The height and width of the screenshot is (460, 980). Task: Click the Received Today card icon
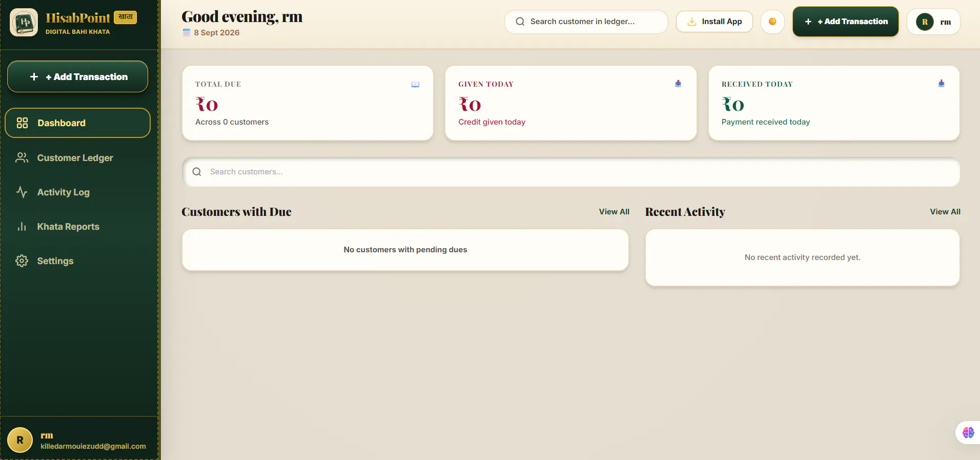(942, 84)
